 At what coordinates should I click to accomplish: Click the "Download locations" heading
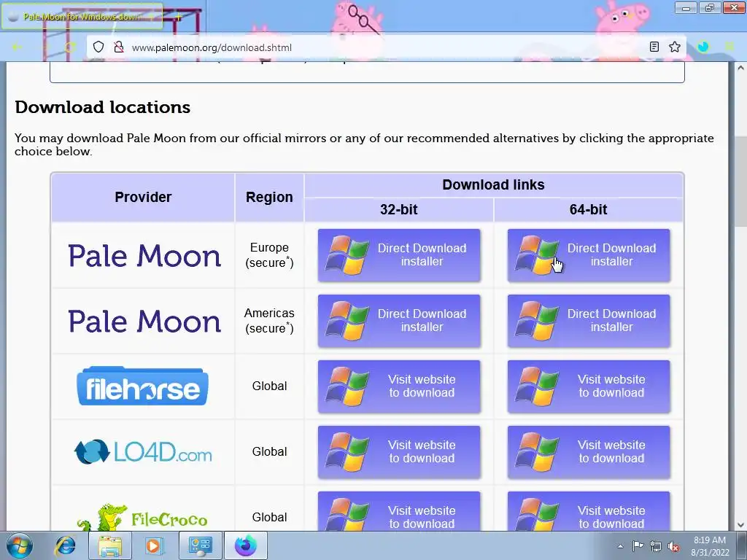[102, 107]
